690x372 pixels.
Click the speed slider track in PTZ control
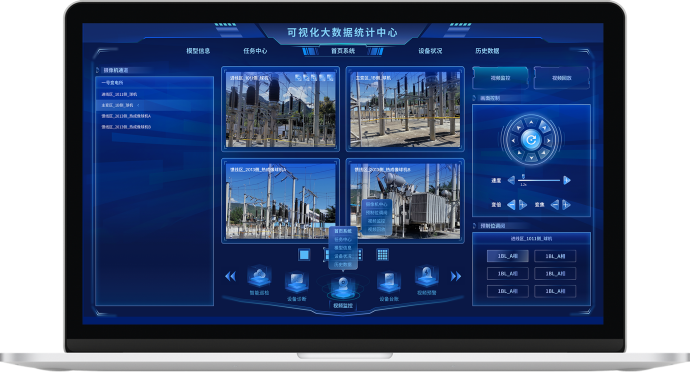539,180
